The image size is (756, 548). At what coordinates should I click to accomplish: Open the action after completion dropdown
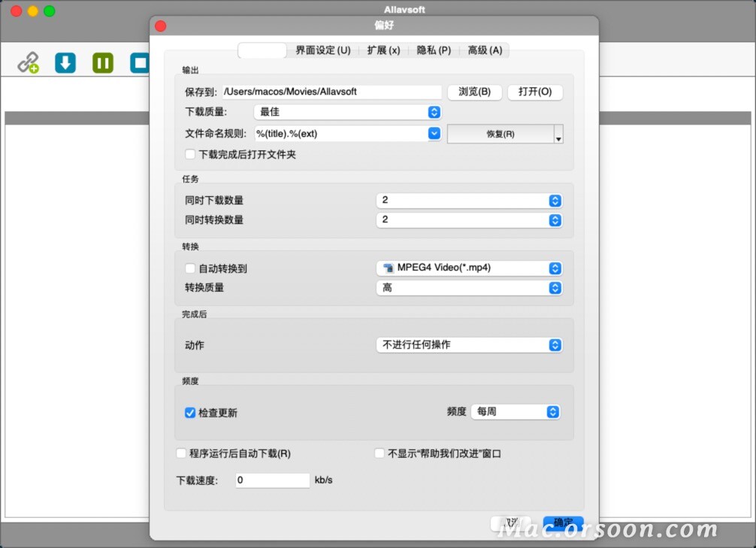554,345
